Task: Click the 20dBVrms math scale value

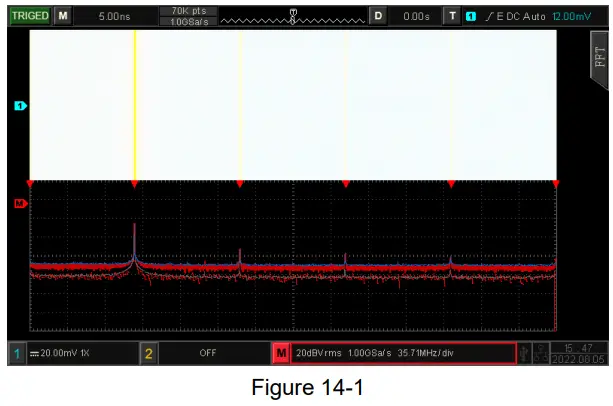Action: pos(319,353)
